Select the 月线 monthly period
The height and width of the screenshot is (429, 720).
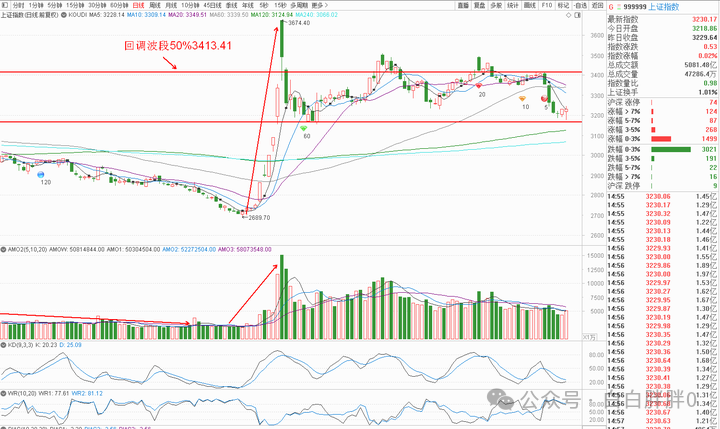tap(171, 5)
